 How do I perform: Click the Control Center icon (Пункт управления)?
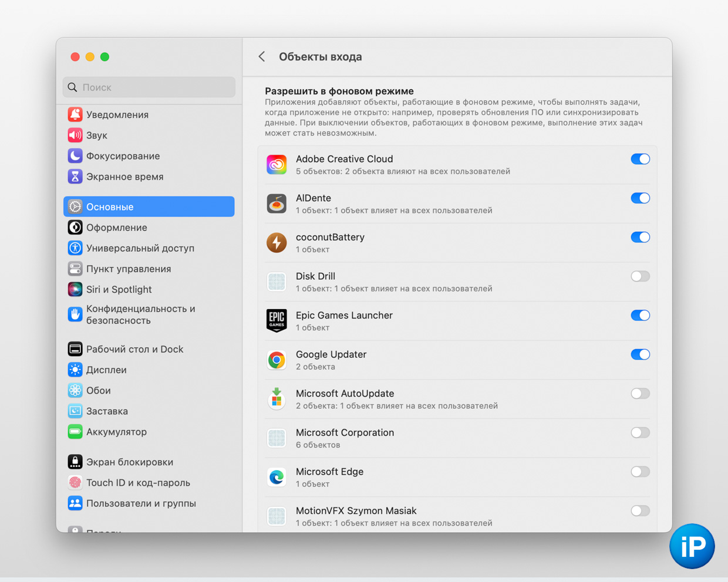(x=75, y=269)
